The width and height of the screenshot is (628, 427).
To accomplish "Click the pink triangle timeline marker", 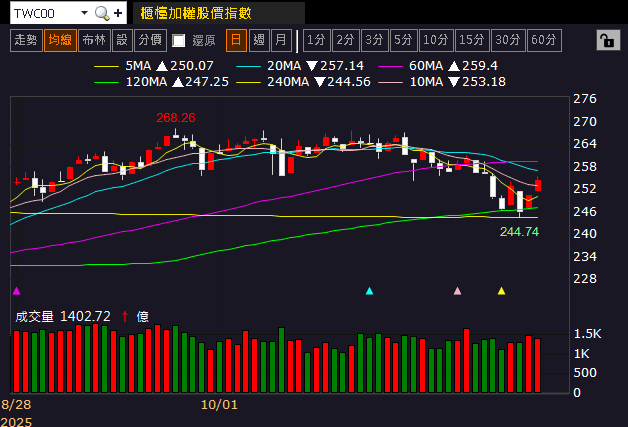I will 457,291.
